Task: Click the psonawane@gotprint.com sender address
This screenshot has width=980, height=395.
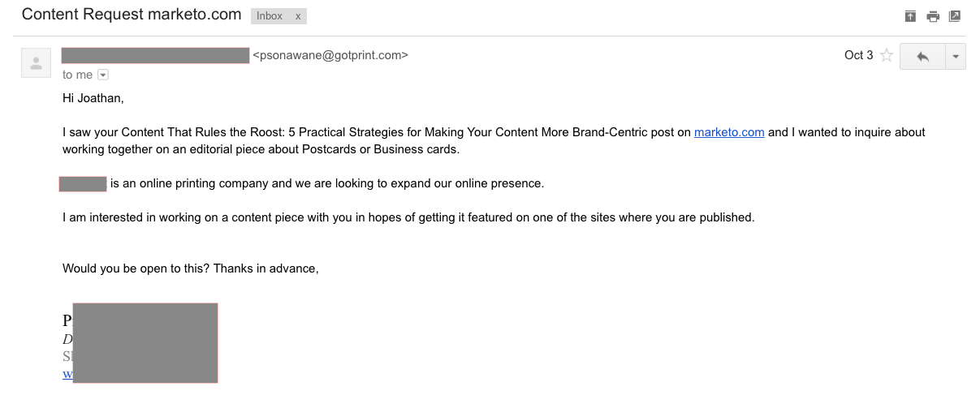Action: (x=330, y=55)
